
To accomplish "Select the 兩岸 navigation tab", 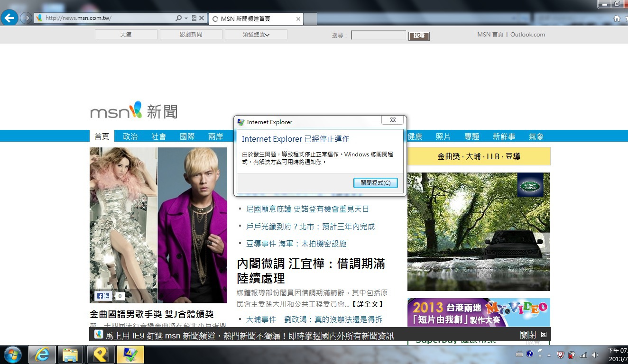I will pyautogui.click(x=215, y=136).
